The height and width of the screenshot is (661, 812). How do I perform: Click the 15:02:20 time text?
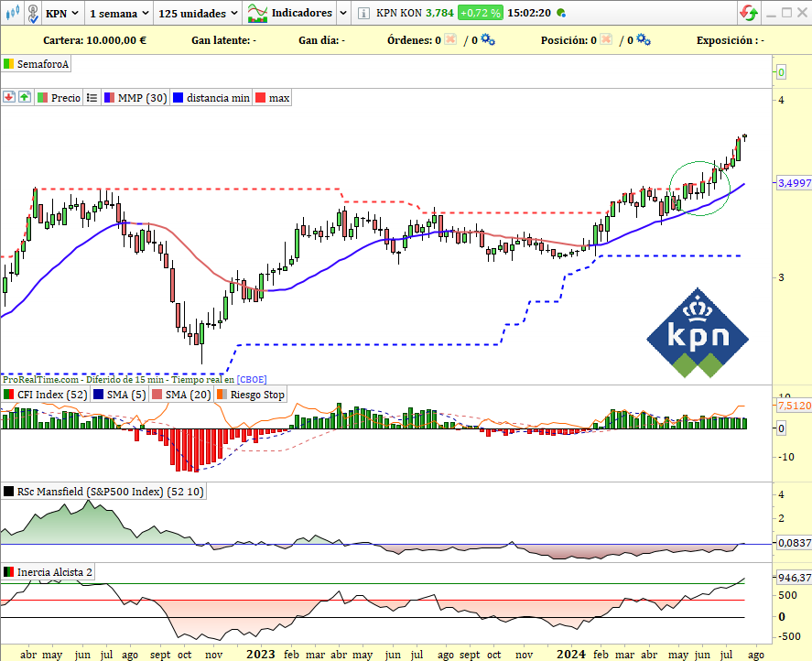[x=529, y=13]
